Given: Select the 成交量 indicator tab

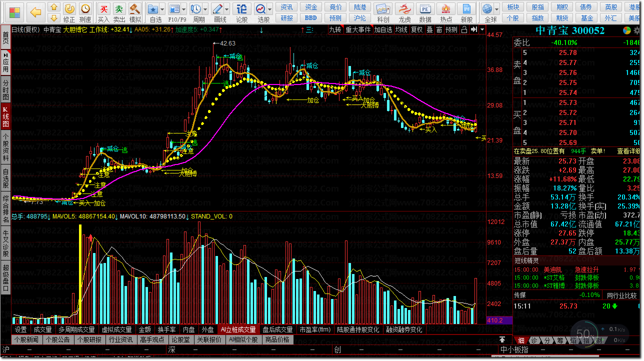Looking at the screenshot, I should coord(42,329).
